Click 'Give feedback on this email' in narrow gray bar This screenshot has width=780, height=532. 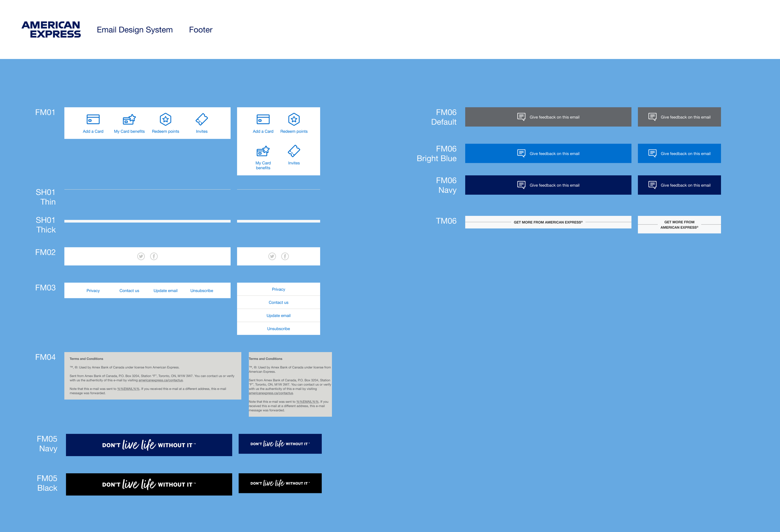[x=686, y=117]
